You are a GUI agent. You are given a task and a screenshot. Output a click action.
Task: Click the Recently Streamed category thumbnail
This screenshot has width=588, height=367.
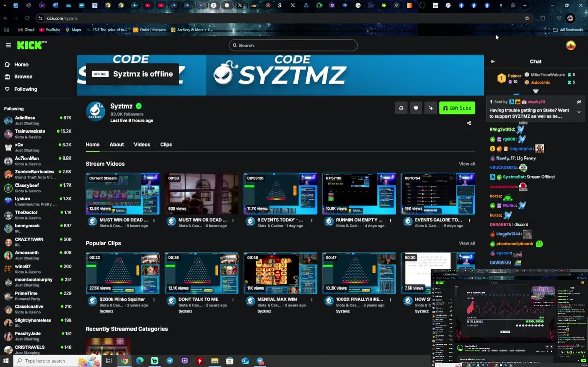click(x=108, y=346)
